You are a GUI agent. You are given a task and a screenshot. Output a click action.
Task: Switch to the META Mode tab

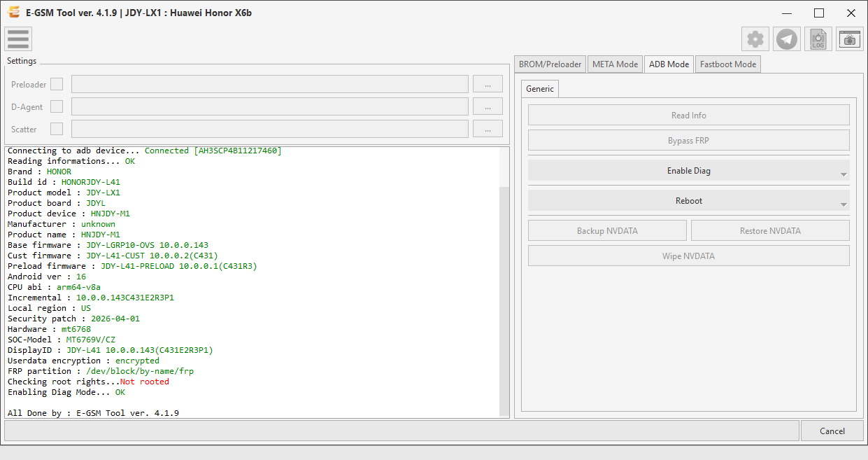coord(616,64)
